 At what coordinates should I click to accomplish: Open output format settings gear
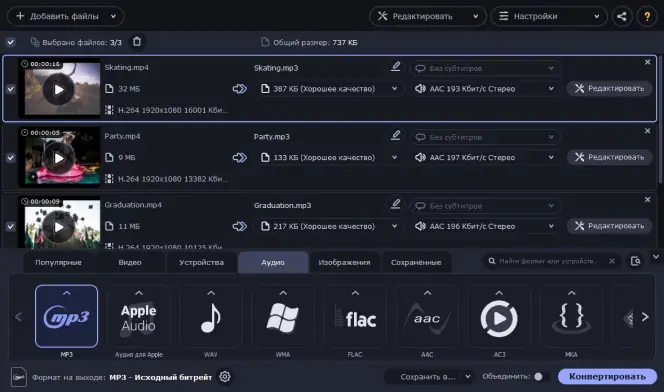[225, 376]
